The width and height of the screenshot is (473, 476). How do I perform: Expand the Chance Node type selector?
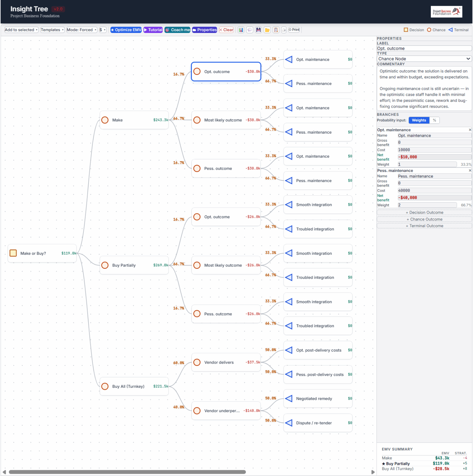click(x=424, y=59)
